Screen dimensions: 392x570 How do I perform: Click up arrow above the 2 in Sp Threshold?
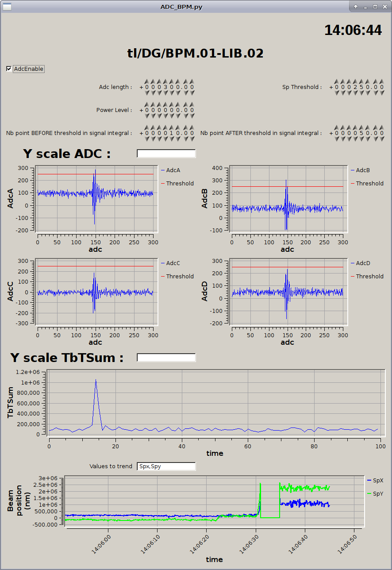coord(355,81)
